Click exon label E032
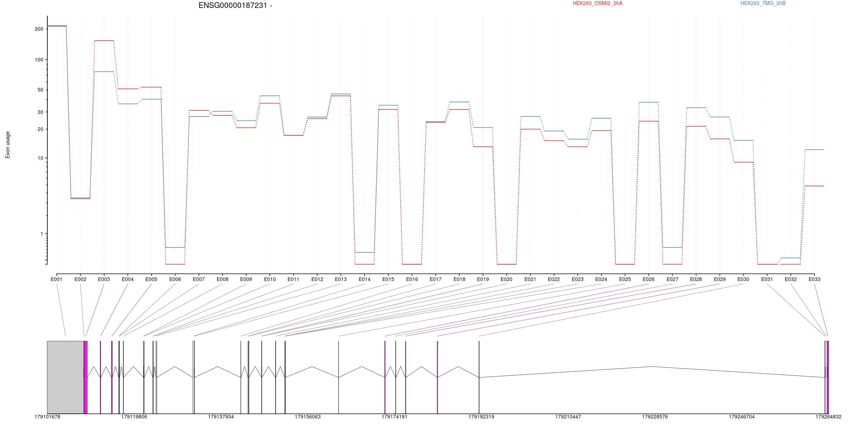This screenshot has height=434, width=868. pos(791,279)
